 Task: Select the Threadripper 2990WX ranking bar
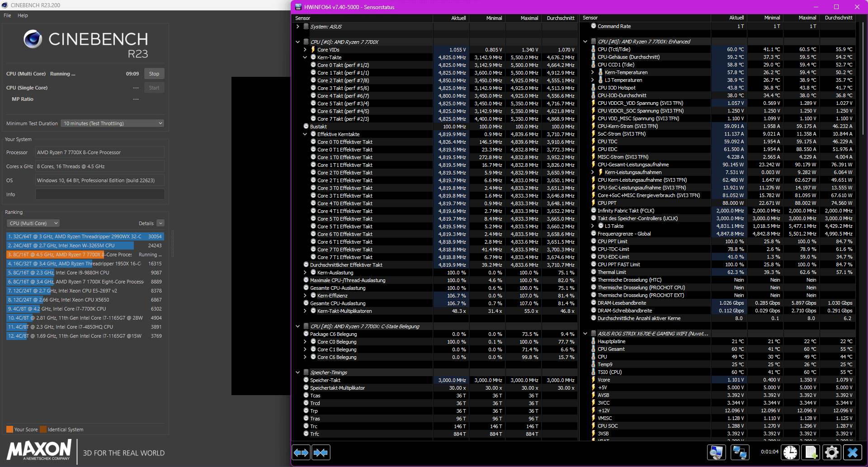click(x=85, y=236)
